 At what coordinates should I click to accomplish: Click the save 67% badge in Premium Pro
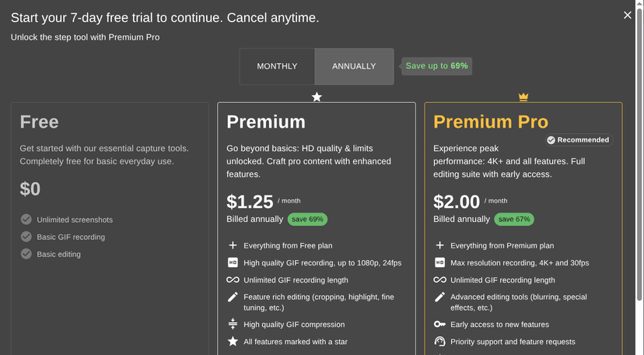514,220
